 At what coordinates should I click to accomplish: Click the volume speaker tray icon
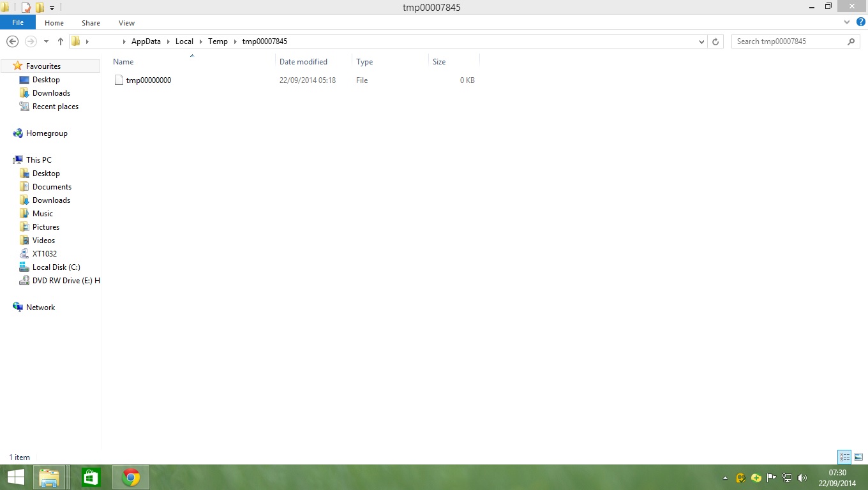pos(802,477)
